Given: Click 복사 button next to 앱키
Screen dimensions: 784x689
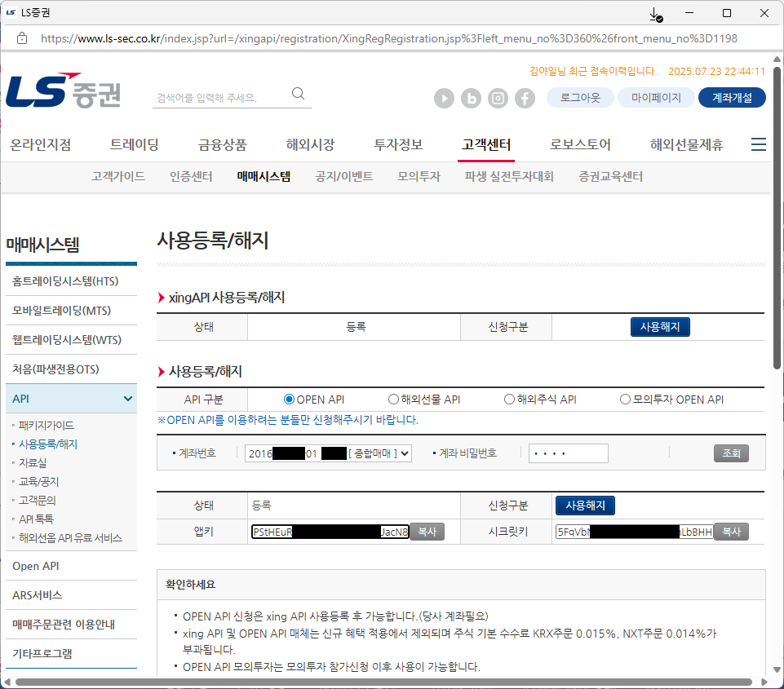Looking at the screenshot, I should click(x=427, y=532).
